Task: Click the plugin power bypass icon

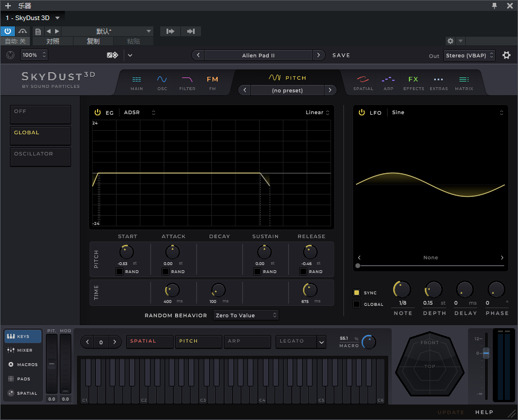Action: [7, 32]
